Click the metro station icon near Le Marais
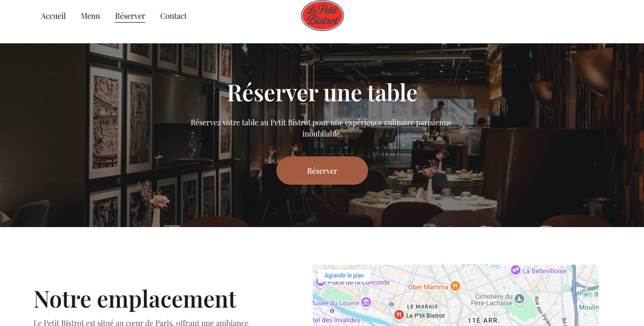This screenshot has width=644, height=326. (391, 304)
